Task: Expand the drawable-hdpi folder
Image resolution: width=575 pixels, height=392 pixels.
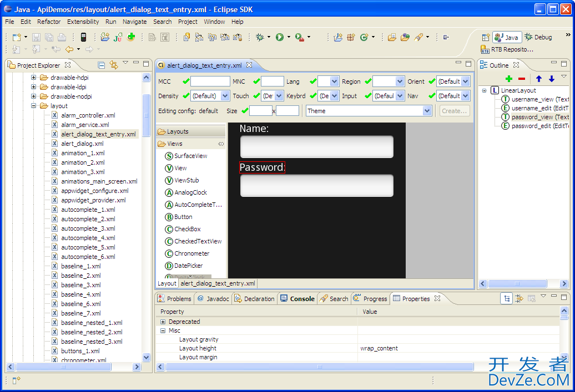Action: pos(33,77)
